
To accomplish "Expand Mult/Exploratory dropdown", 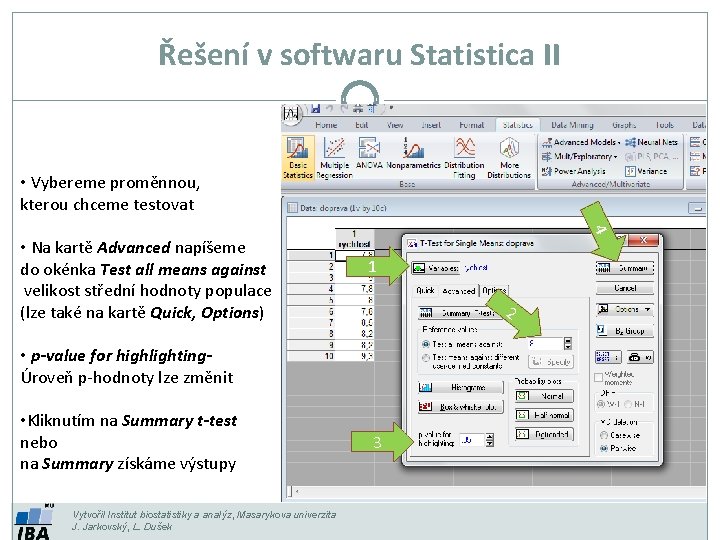I will (x=579, y=157).
